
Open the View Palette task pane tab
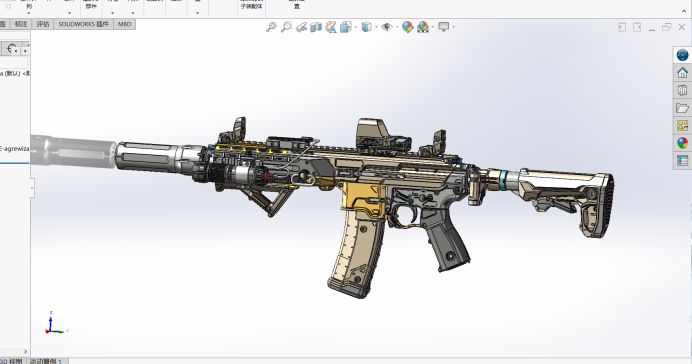pos(682,125)
